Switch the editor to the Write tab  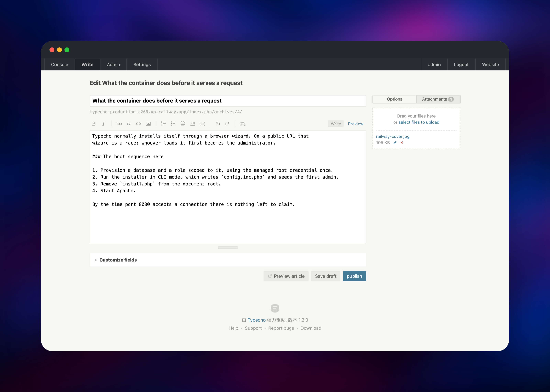point(336,124)
